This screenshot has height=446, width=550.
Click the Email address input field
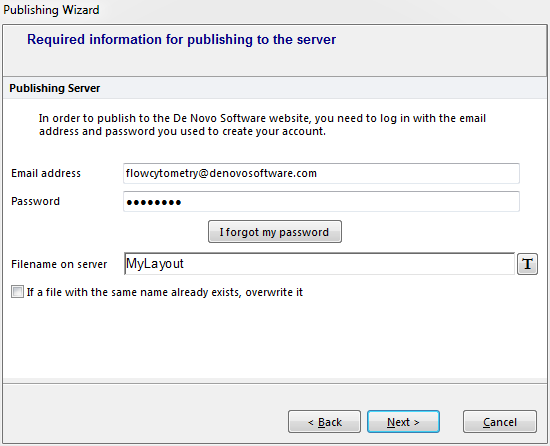coord(321,173)
